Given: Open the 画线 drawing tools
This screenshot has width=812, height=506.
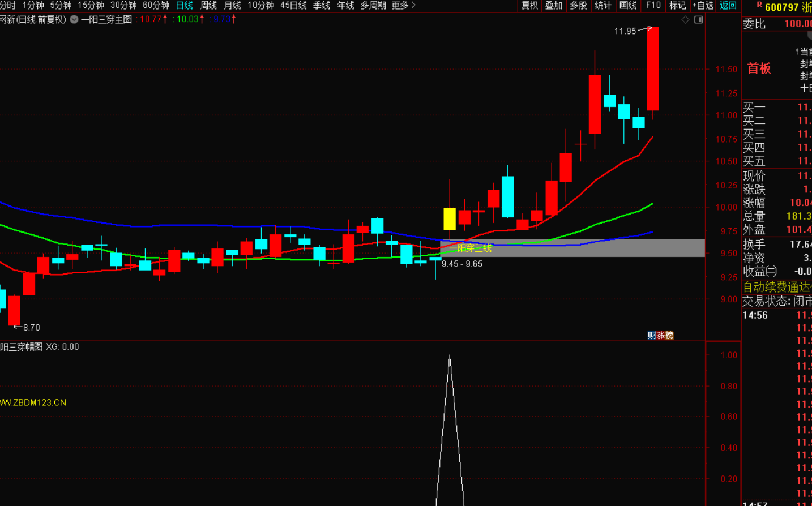Looking at the screenshot, I should pyautogui.click(x=628, y=5).
